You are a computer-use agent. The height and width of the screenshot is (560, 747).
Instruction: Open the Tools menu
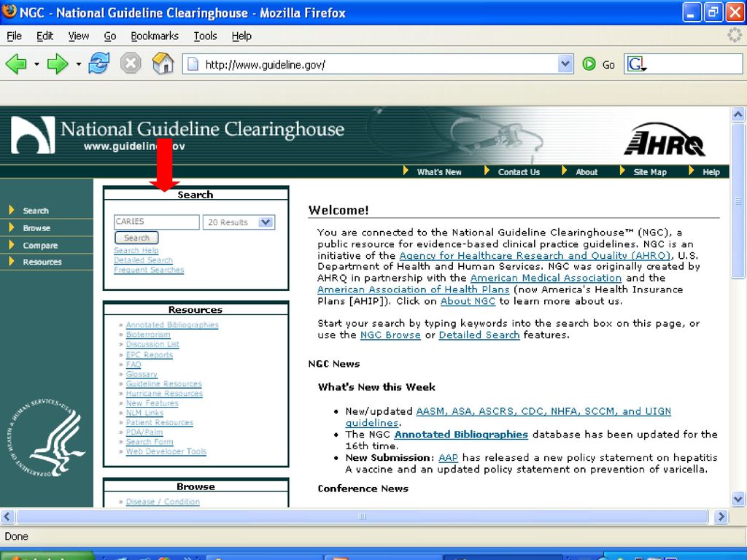(x=205, y=36)
